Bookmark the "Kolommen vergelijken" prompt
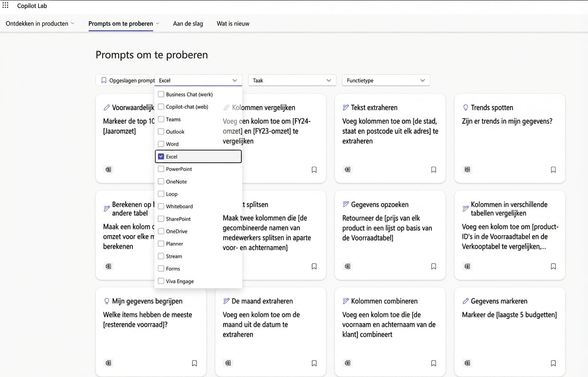Image resolution: width=588 pixels, height=377 pixels. 314,169
